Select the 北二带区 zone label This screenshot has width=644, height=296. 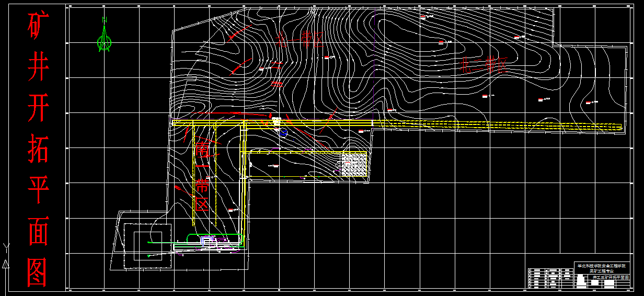coord(484,65)
